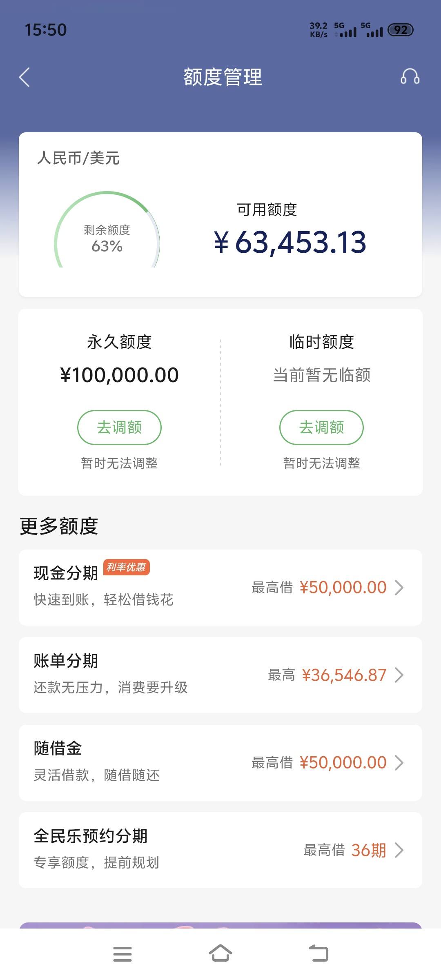Tap the purple promotional banner at bottom
Image resolution: width=441 pixels, height=980 pixels.
click(x=220, y=925)
